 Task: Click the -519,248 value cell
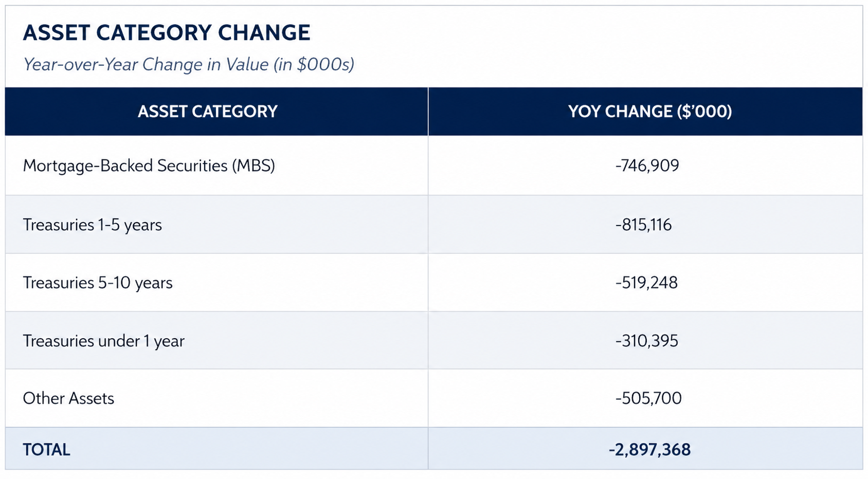pos(646,283)
